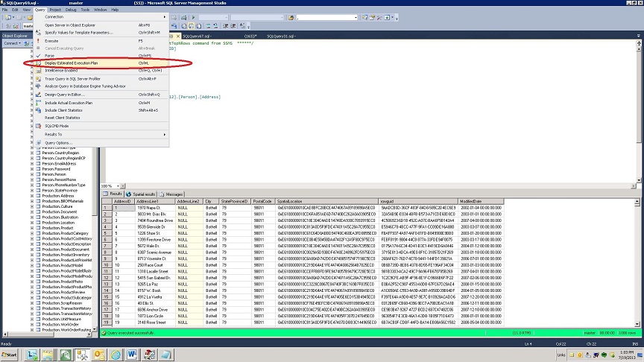The image size is (644, 362).
Task: Open the Window menu
Action: coord(100,10)
